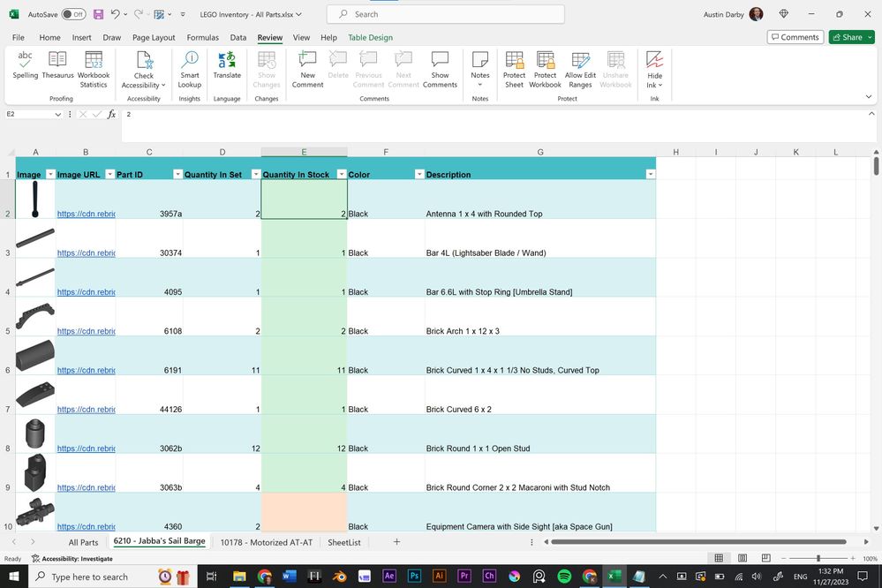
Task: Undo the last action
Action: pos(115,14)
